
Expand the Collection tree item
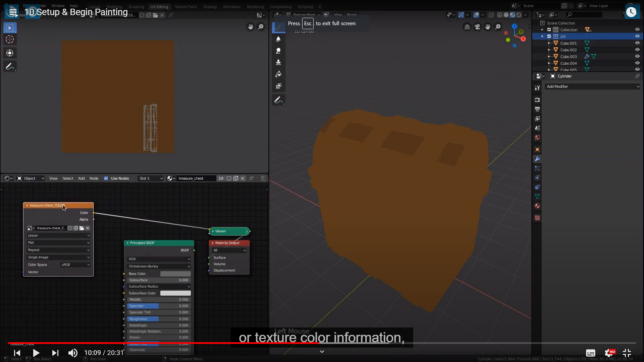pos(542,29)
